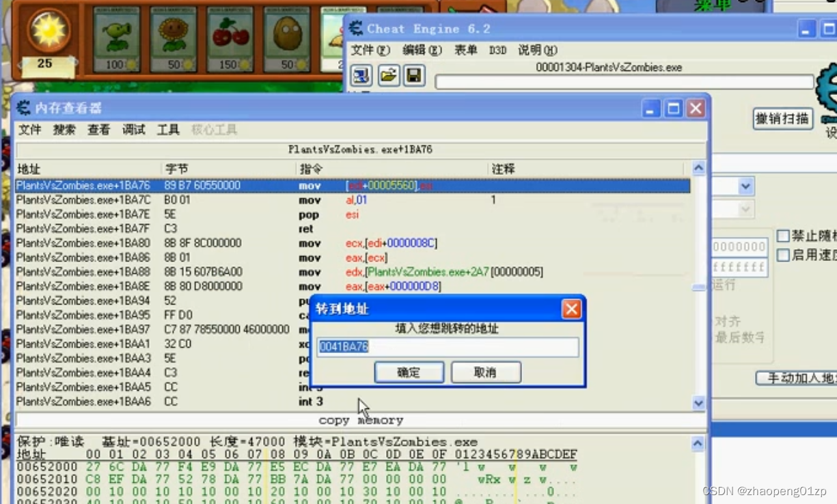Select the row PlantsVsZombies.exe+1BA7C
Screen dimensions: 837x504
coord(353,200)
